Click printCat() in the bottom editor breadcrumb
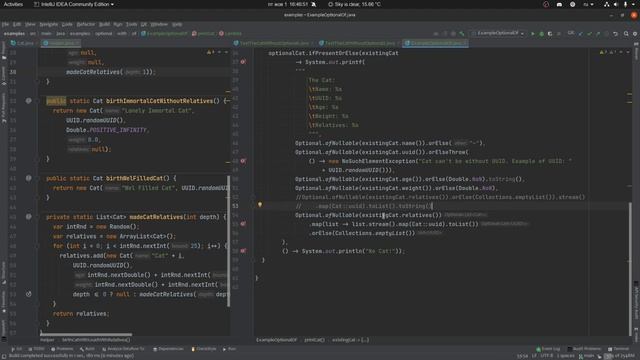Screen dimensions: 640x360 [x=314, y=340]
